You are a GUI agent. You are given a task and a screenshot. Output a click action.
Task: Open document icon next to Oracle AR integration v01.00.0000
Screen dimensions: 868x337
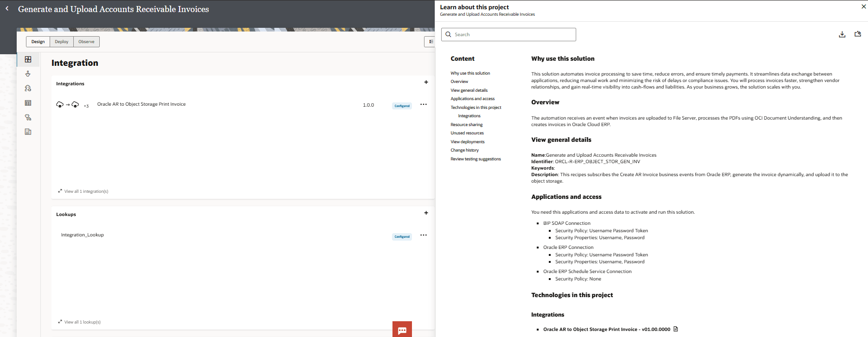[675, 329]
